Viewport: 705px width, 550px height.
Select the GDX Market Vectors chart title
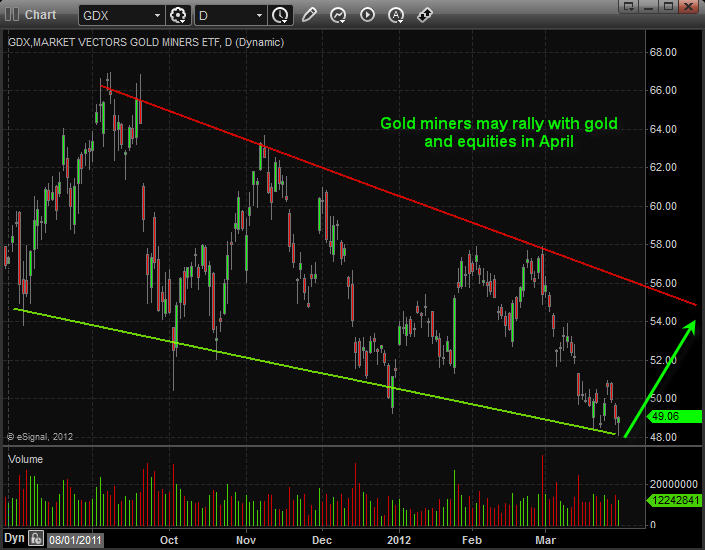point(146,42)
